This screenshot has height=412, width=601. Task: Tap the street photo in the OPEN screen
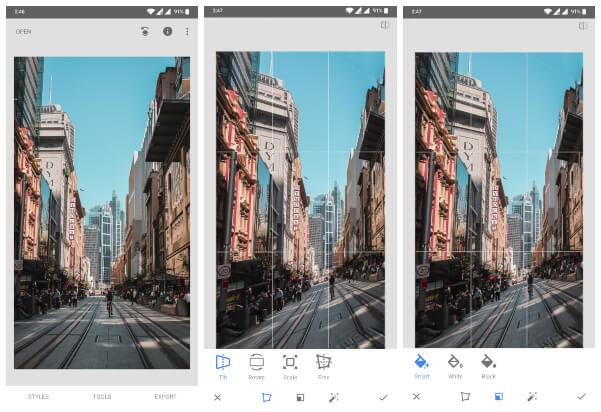pos(102,213)
